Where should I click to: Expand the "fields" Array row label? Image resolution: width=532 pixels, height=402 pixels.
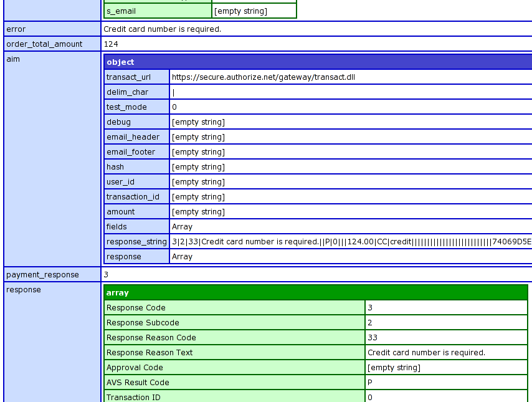click(x=136, y=227)
